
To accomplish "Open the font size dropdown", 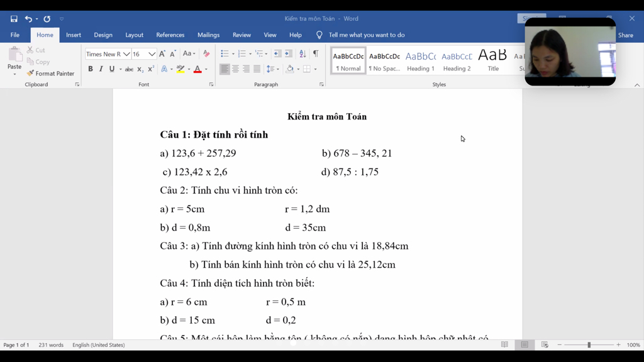I will [x=152, y=54].
